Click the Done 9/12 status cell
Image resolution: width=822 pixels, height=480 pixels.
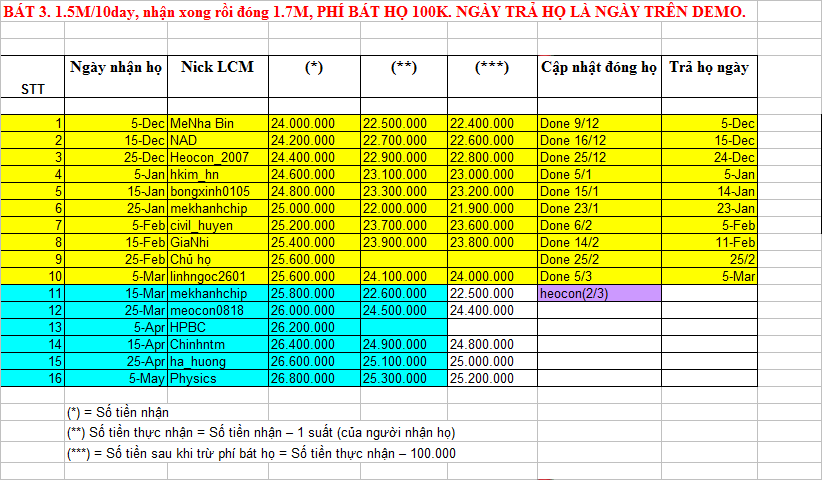click(598, 124)
